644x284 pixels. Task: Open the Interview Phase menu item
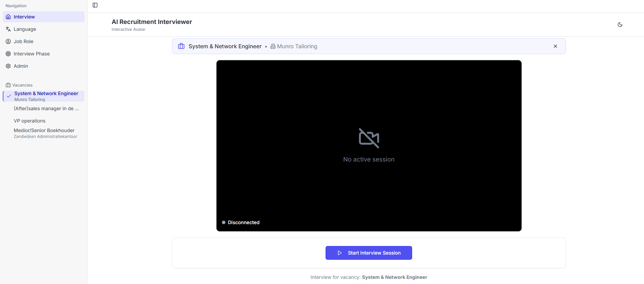point(31,54)
